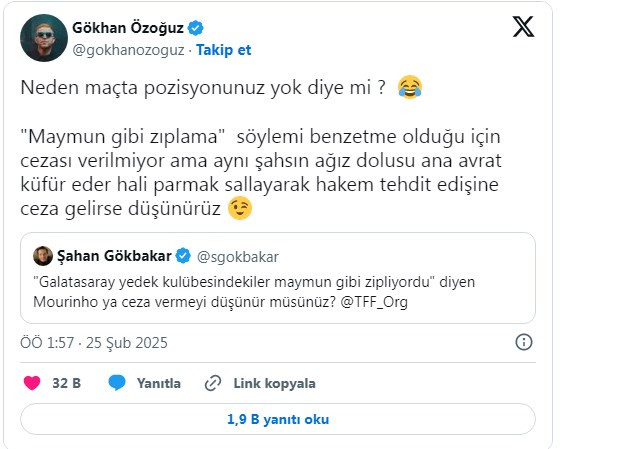Click the X logo
Screen dimensions: 643x449
coord(523,27)
